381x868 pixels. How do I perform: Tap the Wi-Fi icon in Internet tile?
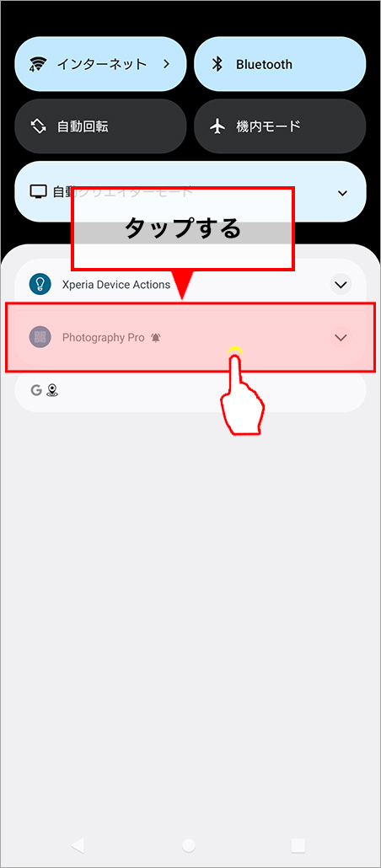coord(37,64)
